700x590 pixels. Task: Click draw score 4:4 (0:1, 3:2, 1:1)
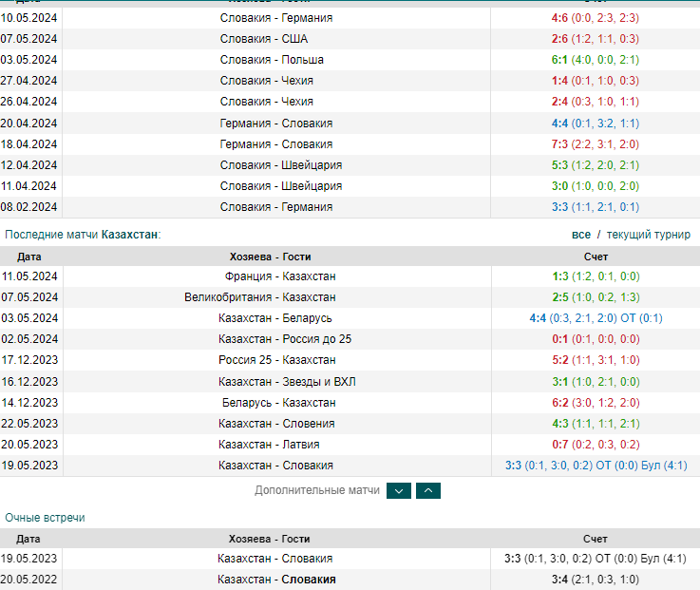point(596,124)
